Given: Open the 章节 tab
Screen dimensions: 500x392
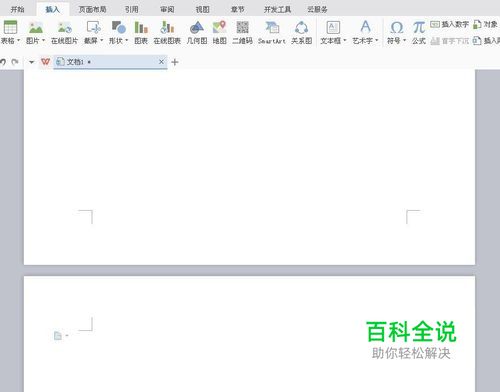Looking at the screenshot, I should click(238, 9).
